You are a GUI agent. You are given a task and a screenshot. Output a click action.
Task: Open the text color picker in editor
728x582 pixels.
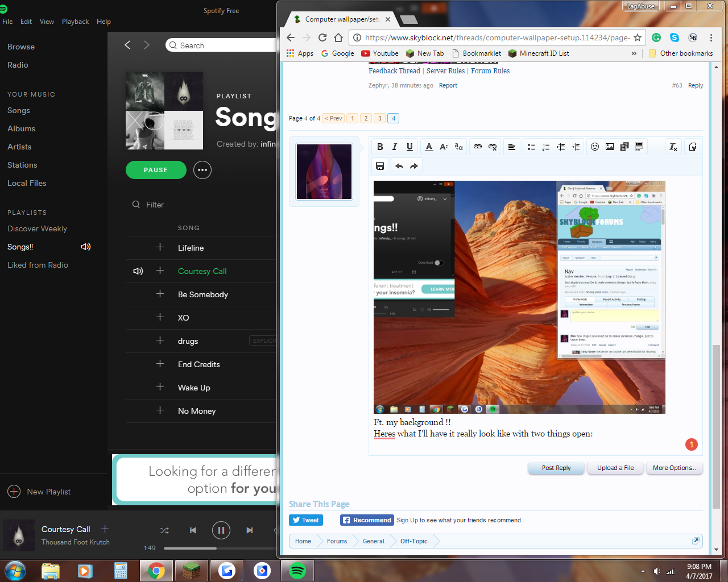[429, 147]
